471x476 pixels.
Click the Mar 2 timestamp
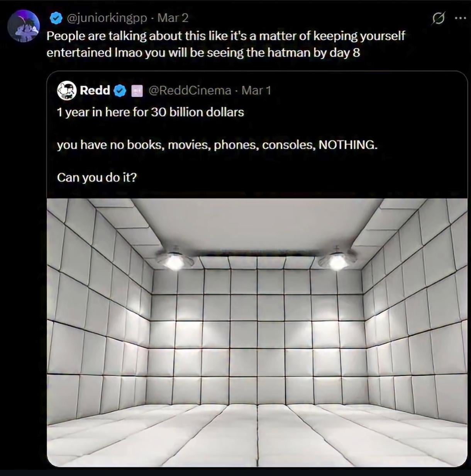click(x=173, y=17)
